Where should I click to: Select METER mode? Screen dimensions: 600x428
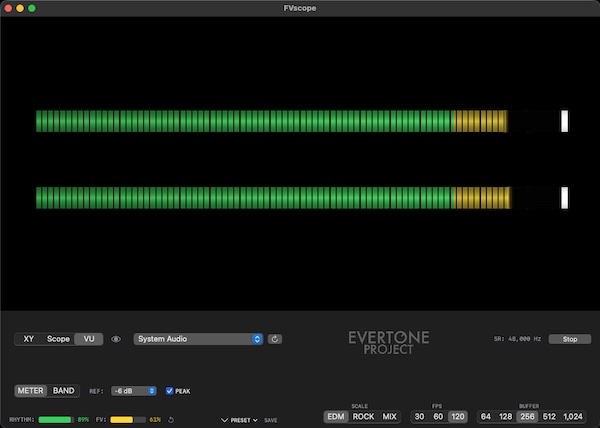coord(31,391)
